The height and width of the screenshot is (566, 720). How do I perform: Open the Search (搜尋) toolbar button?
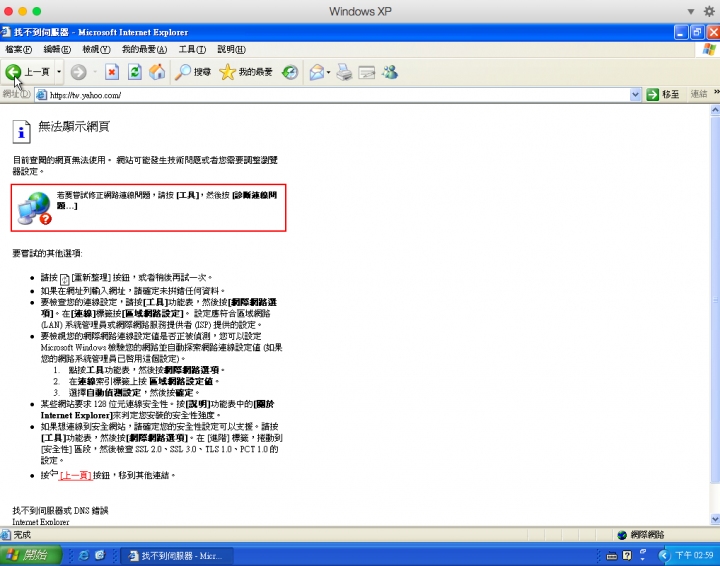coord(193,72)
